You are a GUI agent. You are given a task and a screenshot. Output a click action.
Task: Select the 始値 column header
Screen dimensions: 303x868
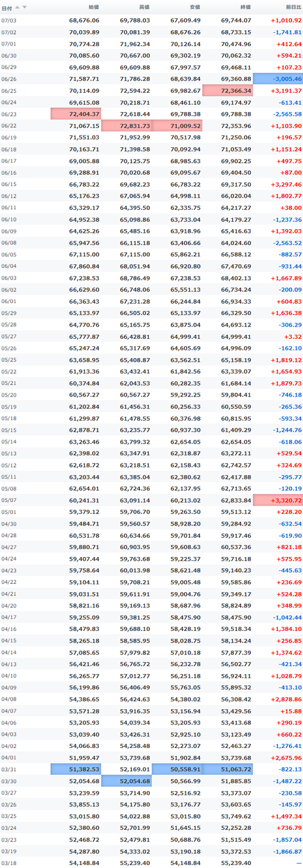[x=93, y=7]
